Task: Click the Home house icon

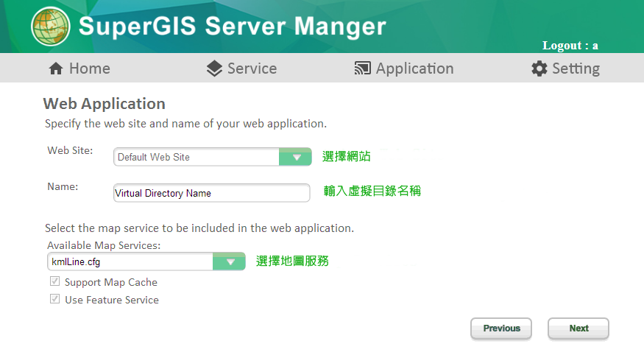Action: [56, 68]
